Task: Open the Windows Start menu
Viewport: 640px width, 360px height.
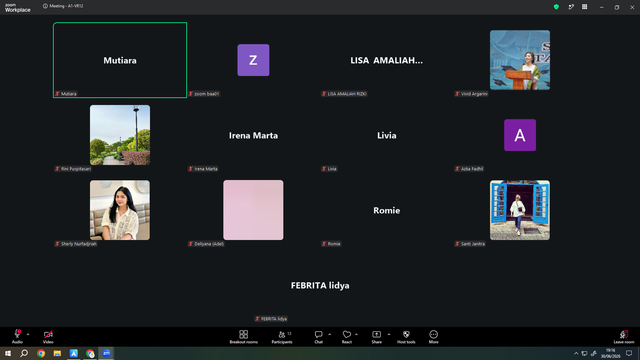Action: pos(8,353)
